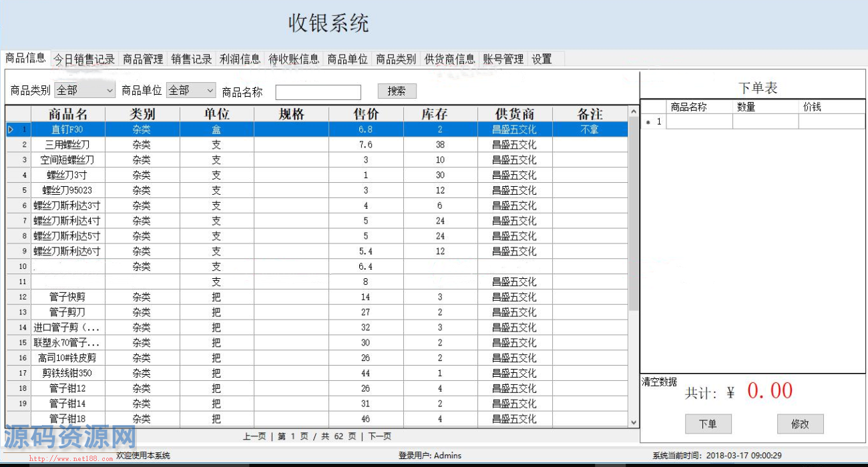Screen dimensions: 868x467
Task: Select the row 三用螺丝刀
Action: pos(317,145)
